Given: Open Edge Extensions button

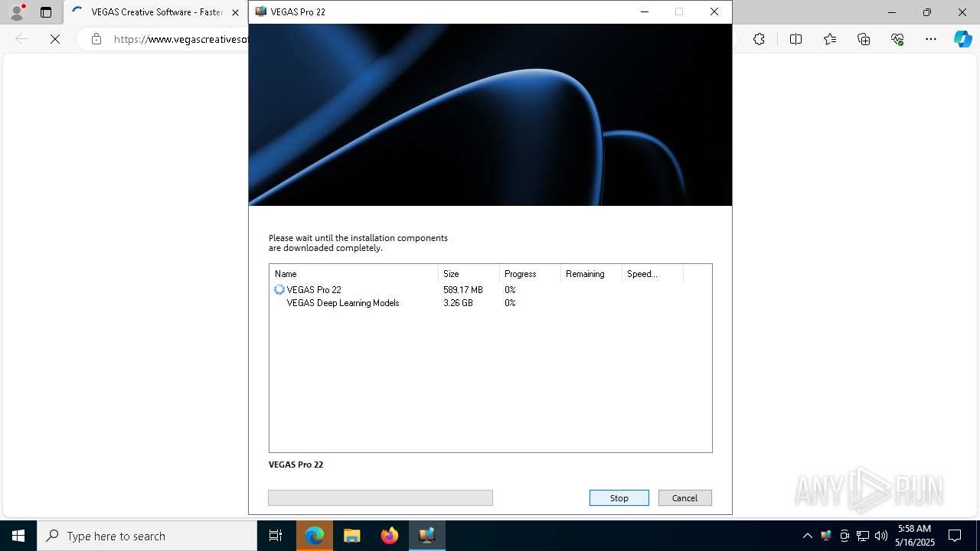Looking at the screenshot, I should pos(759,39).
